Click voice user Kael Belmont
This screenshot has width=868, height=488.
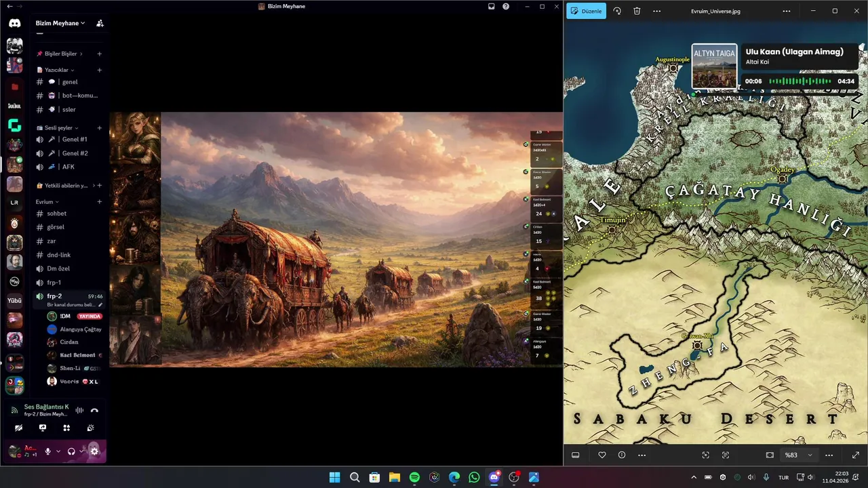pos(75,355)
